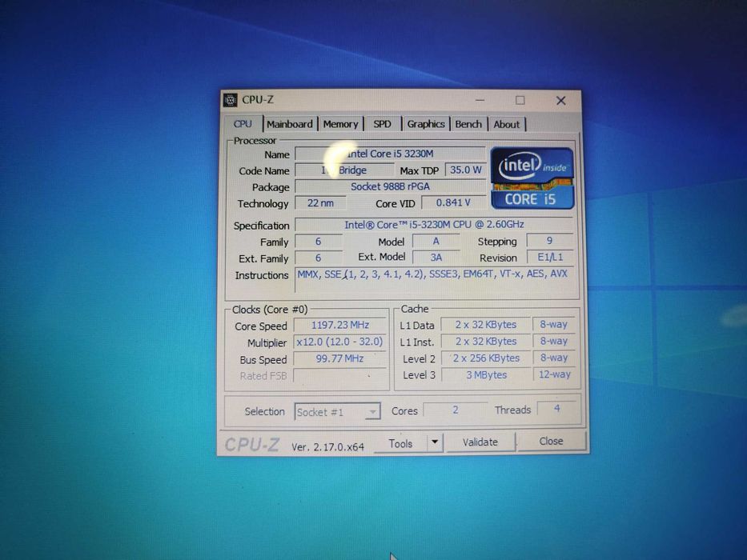
Task: Go to the Graphics tab
Action: 426,124
